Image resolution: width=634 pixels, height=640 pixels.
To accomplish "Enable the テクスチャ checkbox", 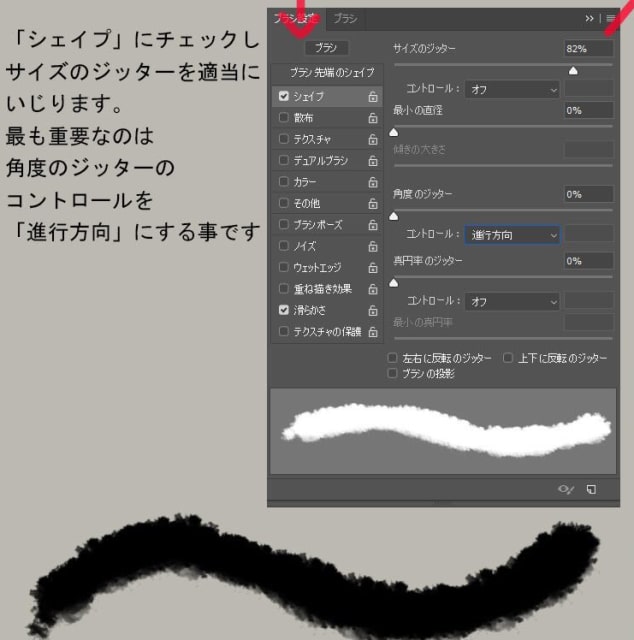I will pos(284,139).
